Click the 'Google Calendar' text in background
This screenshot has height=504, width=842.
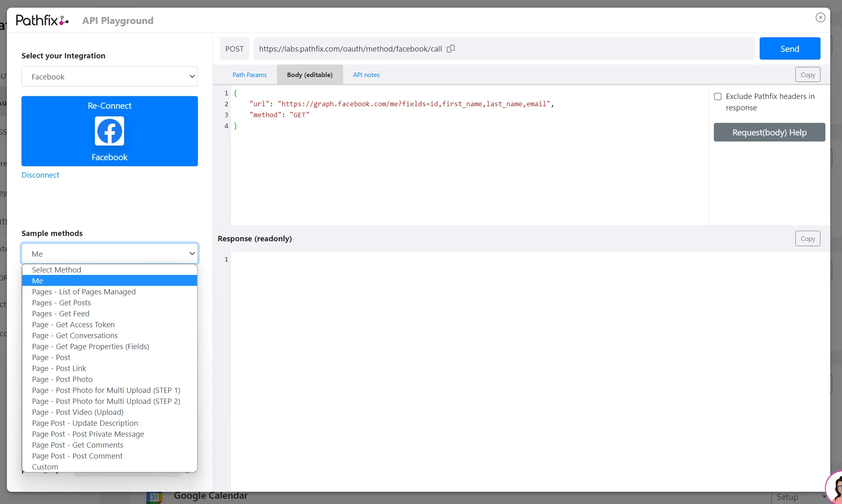click(210, 495)
